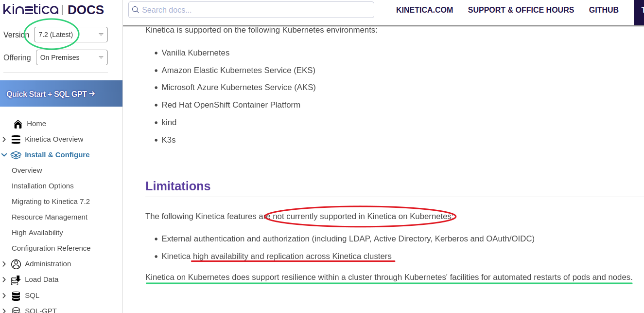Open Migrating to Kinetica 7.2 page
The image size is (644, 313).
pyautogui.click(x=51, y=202)
